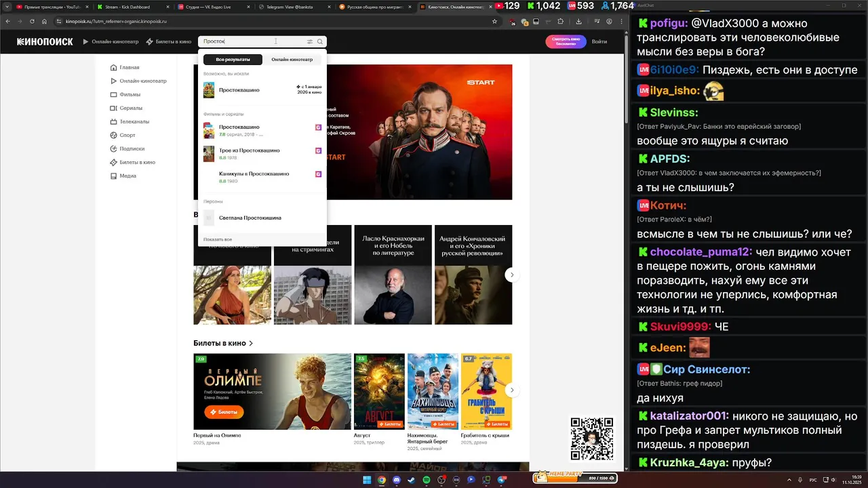
Task: Click the browser back arrow
Action: pyautogui.click(x=7, y=21)
